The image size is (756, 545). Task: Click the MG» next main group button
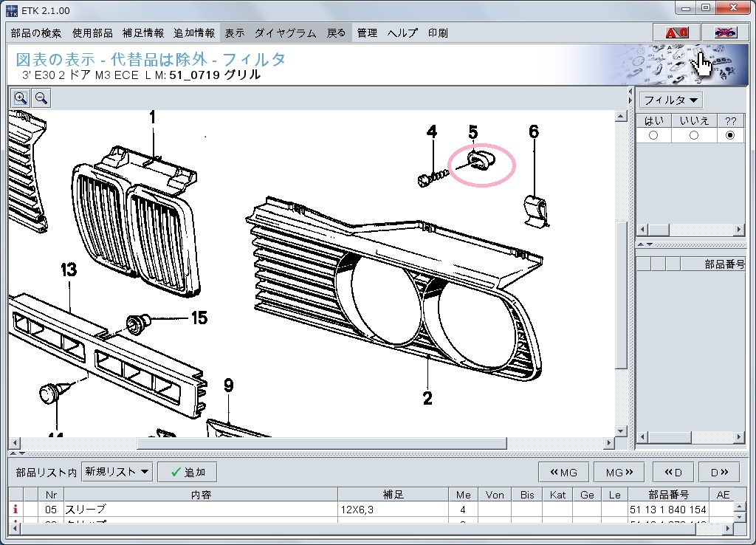[619, 472]
